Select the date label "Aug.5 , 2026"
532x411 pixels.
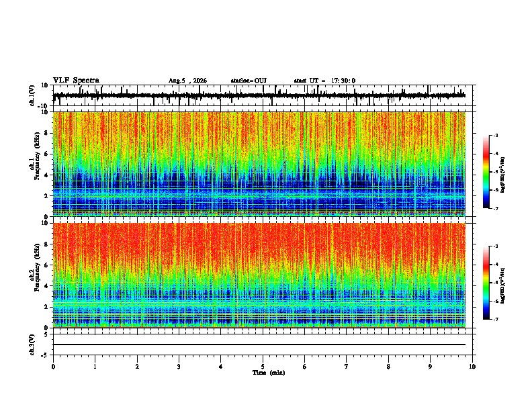187,81
